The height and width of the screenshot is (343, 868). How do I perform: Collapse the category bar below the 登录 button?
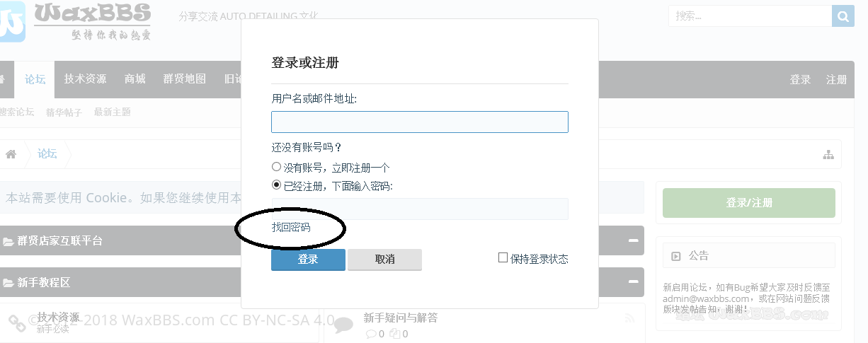pyautogui.click(x=634, y=283)
